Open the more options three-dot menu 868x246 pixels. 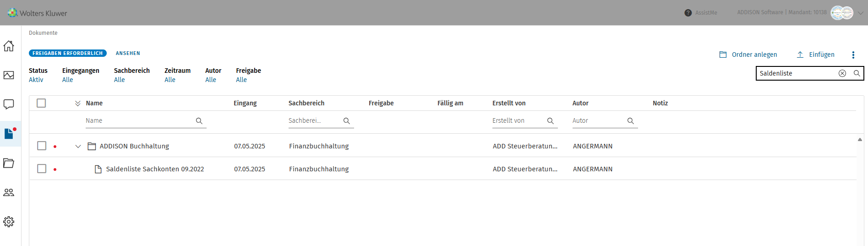[853, 55]
